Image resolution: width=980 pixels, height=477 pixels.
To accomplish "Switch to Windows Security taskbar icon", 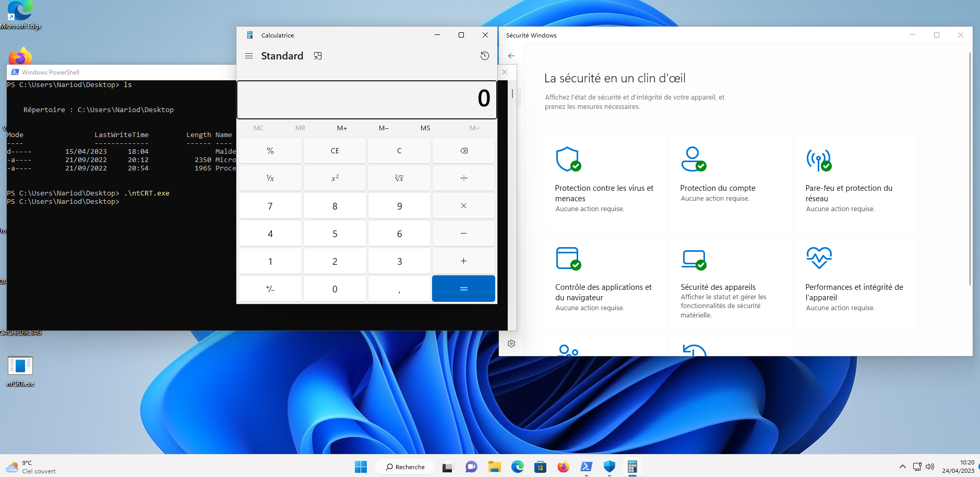I will tap(609, 467).
